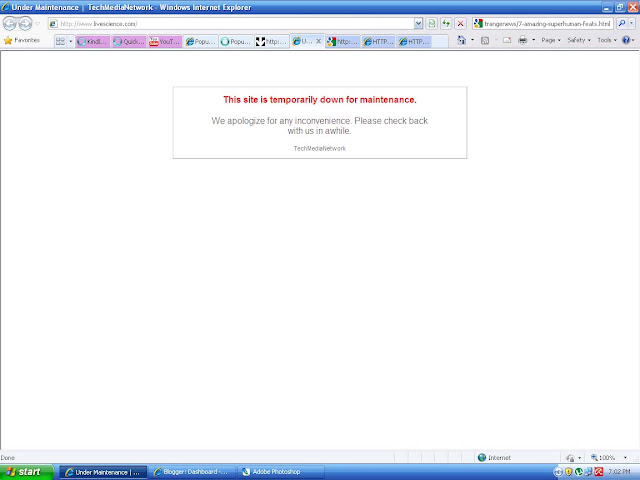Open the search provider dropdown arrow
This screenshot has height=480, width=640.
(x=631, y=24)
